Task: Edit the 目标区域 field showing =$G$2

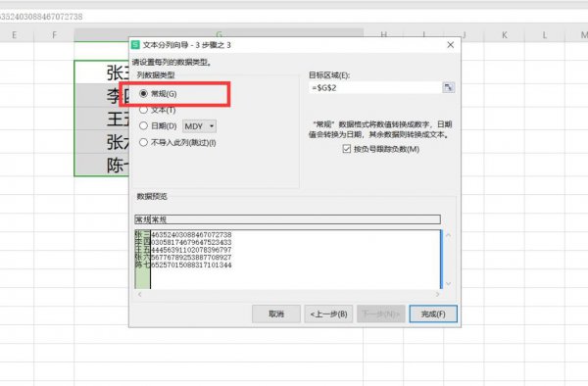Action: (375, 88)
